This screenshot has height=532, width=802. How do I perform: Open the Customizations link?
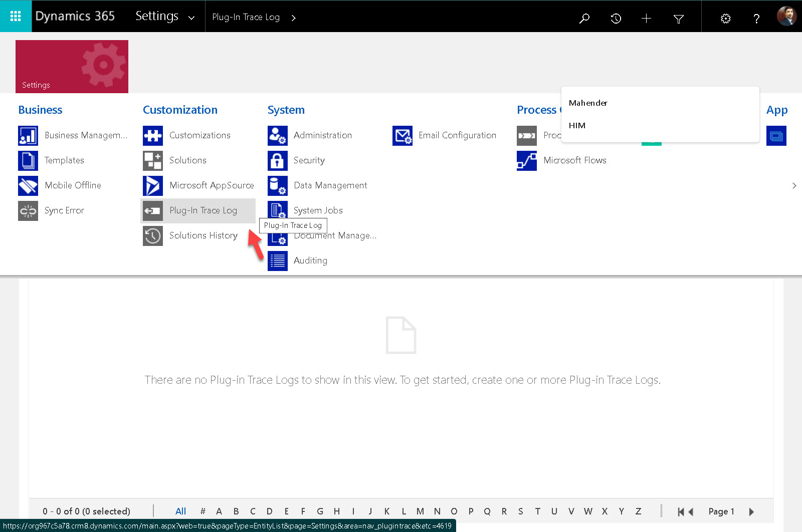200,135
